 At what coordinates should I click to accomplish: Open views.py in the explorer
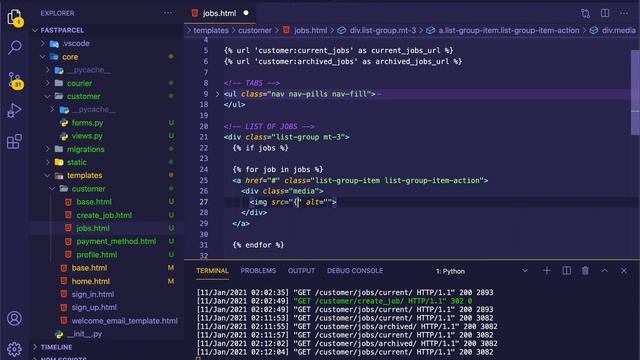[x=87, y=136]
